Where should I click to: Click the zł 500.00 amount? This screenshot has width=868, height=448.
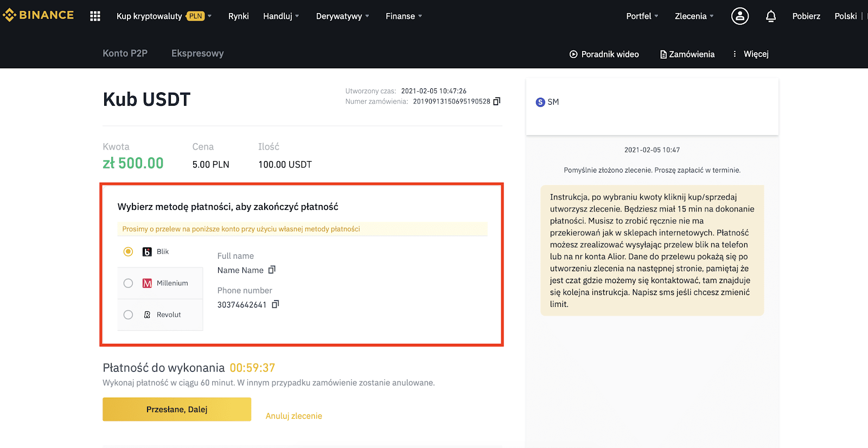pos(133,163)
